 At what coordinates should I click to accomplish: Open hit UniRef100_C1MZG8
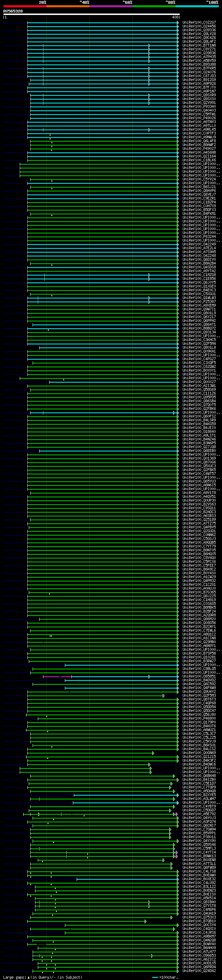pyautogui.click(x=199, y=275)
